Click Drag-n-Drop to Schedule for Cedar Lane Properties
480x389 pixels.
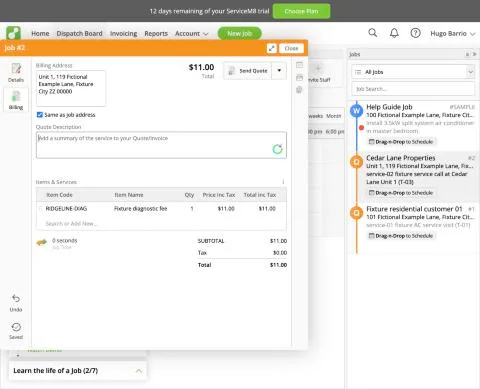pos(401,193)
